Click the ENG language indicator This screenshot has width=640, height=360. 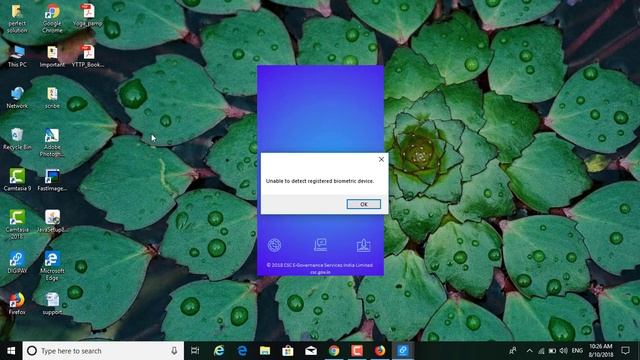pyautogui.click(x=577, y=351)
